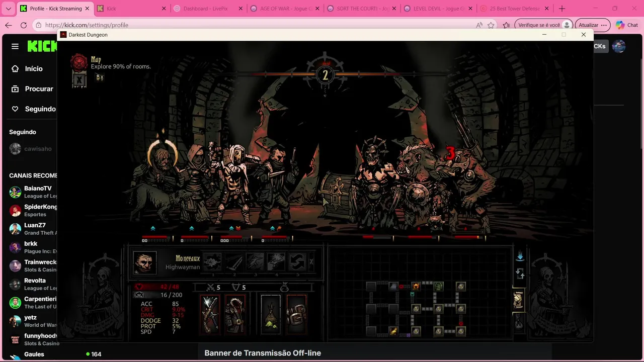Click the pass turn X button
The width and height of the screenshot is (644, 362).
pyautogui.click(x=311, y=262)
